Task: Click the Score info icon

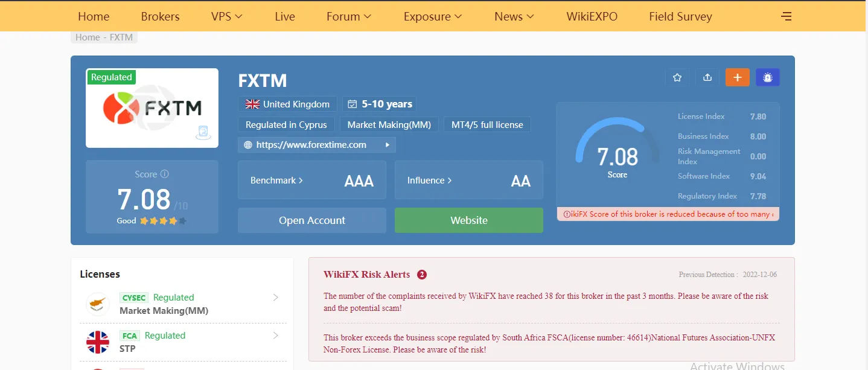Action: 164,174
